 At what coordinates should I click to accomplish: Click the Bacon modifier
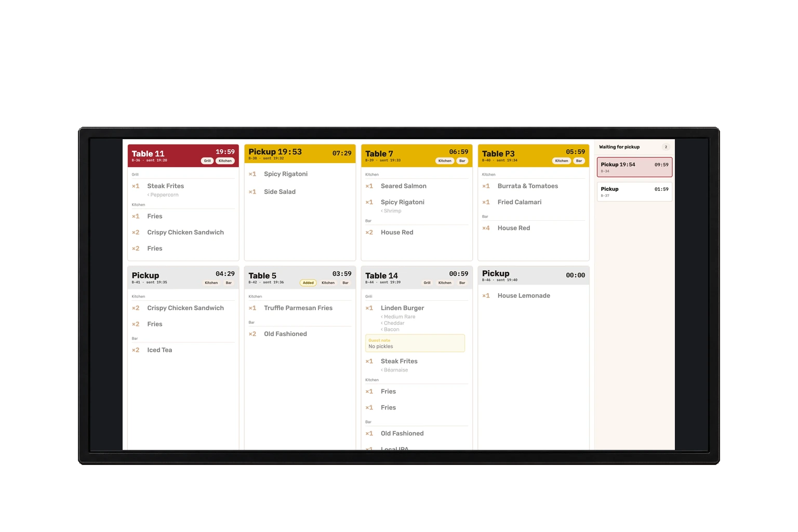coord(390,329)
